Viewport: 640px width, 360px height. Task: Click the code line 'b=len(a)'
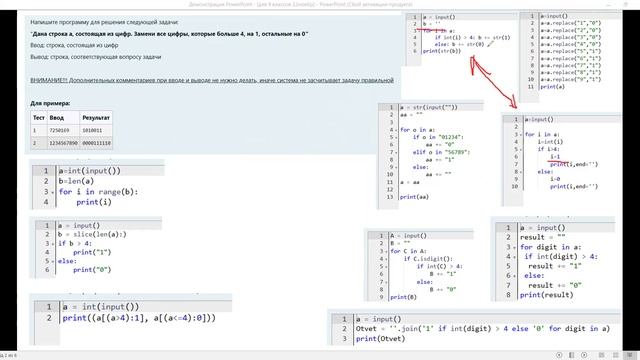tap(76, 181)
